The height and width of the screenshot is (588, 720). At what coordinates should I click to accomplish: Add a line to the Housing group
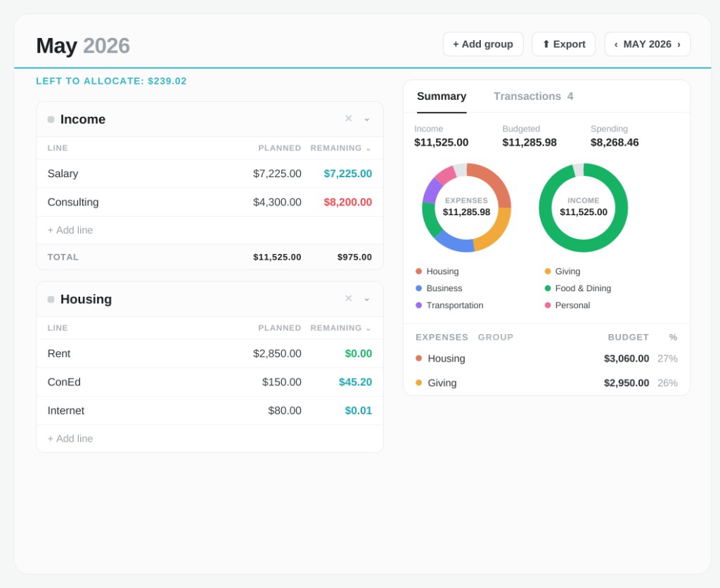click(x=70, y=439)
